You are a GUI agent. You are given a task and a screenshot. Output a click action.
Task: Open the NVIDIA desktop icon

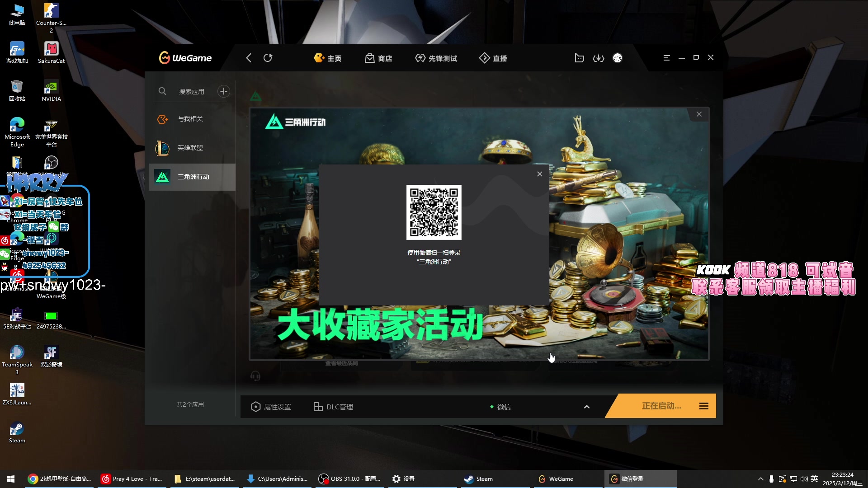[x=51, y=91]
